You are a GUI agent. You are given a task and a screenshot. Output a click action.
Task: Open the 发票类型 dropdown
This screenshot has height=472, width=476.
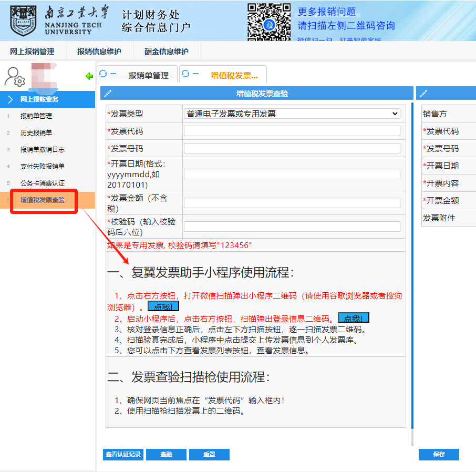292,114
